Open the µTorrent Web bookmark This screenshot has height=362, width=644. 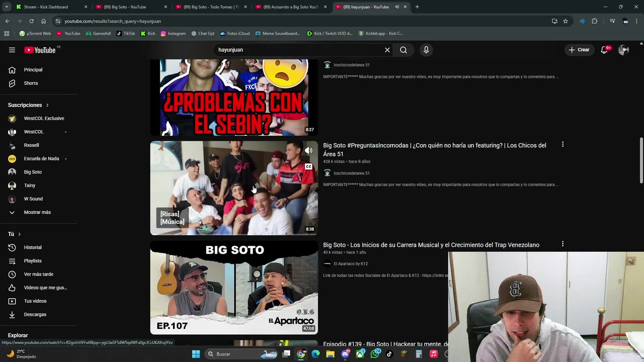[x=35, y=34]
